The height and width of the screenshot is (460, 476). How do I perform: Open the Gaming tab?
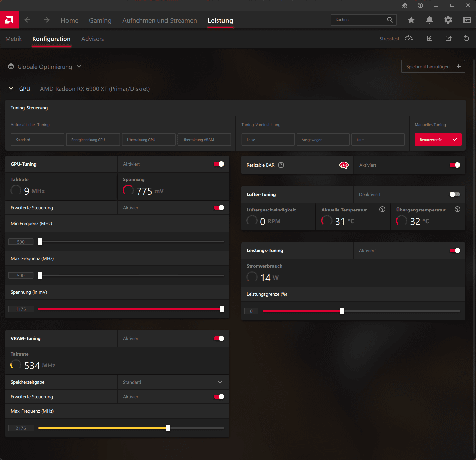pyautogui.click(x=100, y=20)
